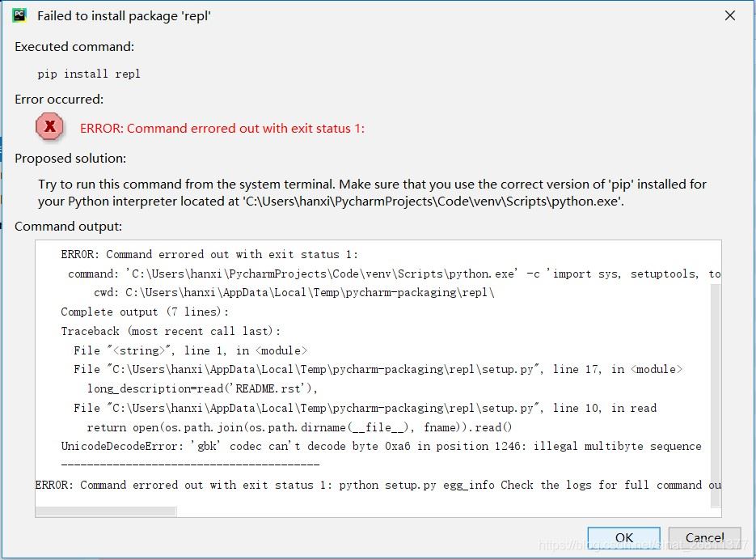Click the dashed separator line in the output

pyautogui.click(x=190, y=465)
